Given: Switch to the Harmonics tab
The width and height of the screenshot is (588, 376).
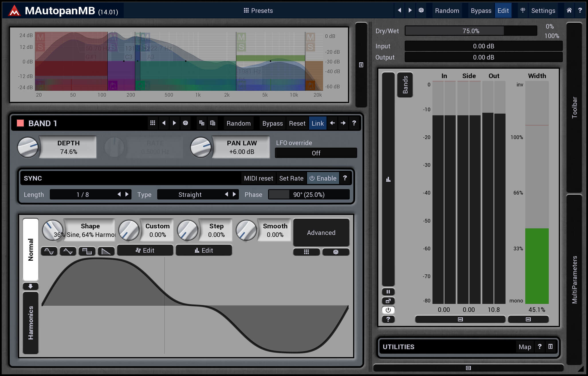Looking at the screenshot, I should 31,323.
